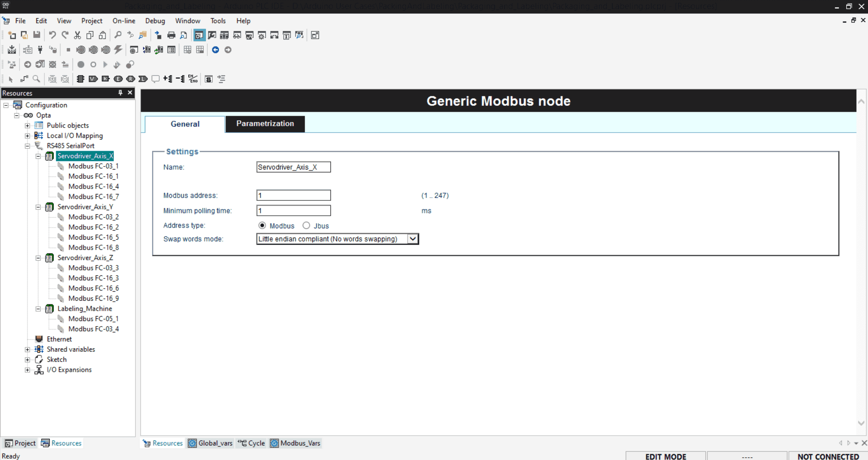This screenshot has width=868, height=460.
Task: Pin the Resources panel with the pin icon
Action: [119, 93]
